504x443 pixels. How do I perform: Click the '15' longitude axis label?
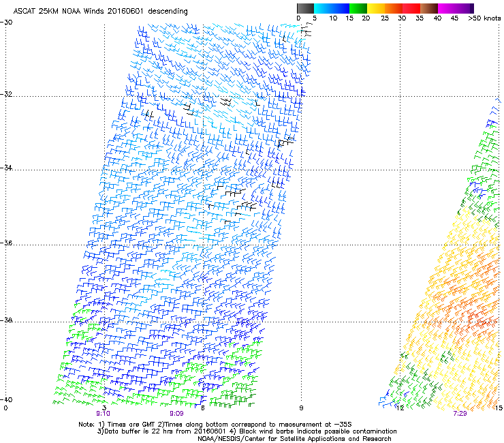499,408
